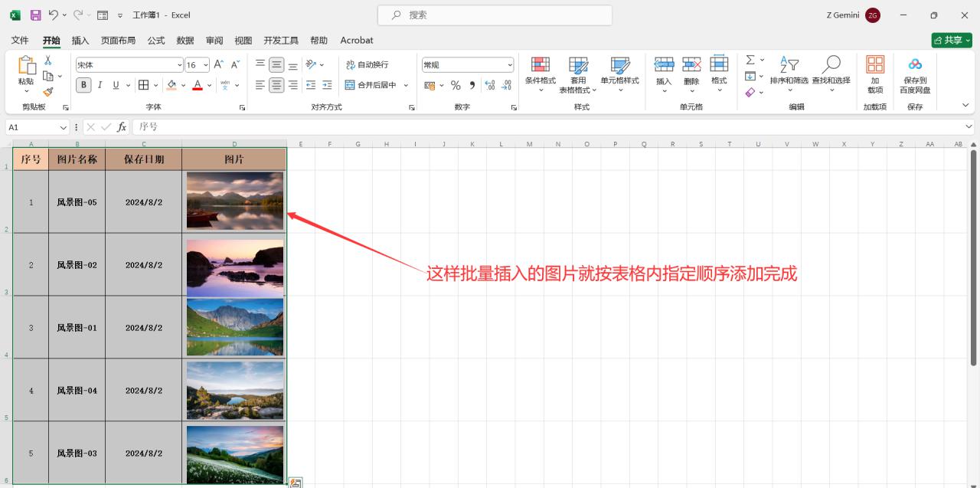Undo the last action in title bar
This screenshot has width=980, height=488.
[x=53, y=15]
